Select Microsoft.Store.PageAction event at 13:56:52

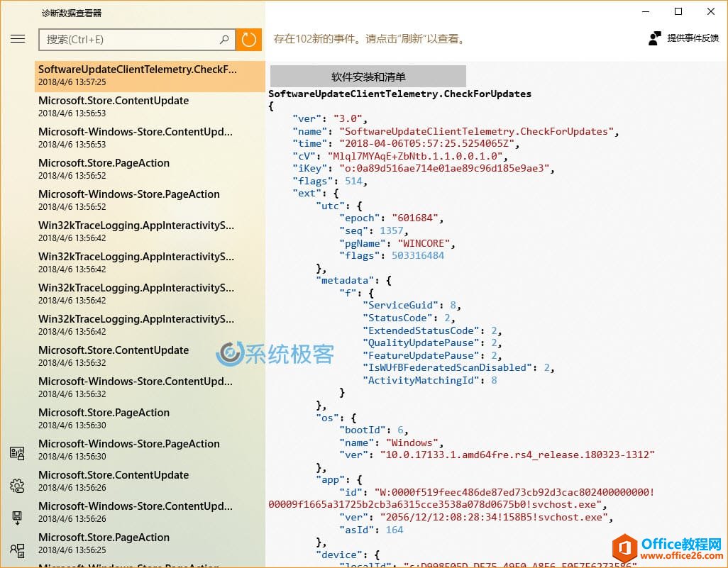coord(150,169)
